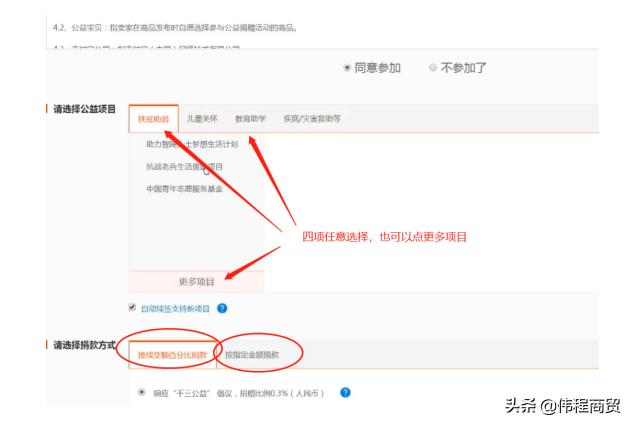
Task: Click the 更多项目 button
Action: (x=196, y=281)
